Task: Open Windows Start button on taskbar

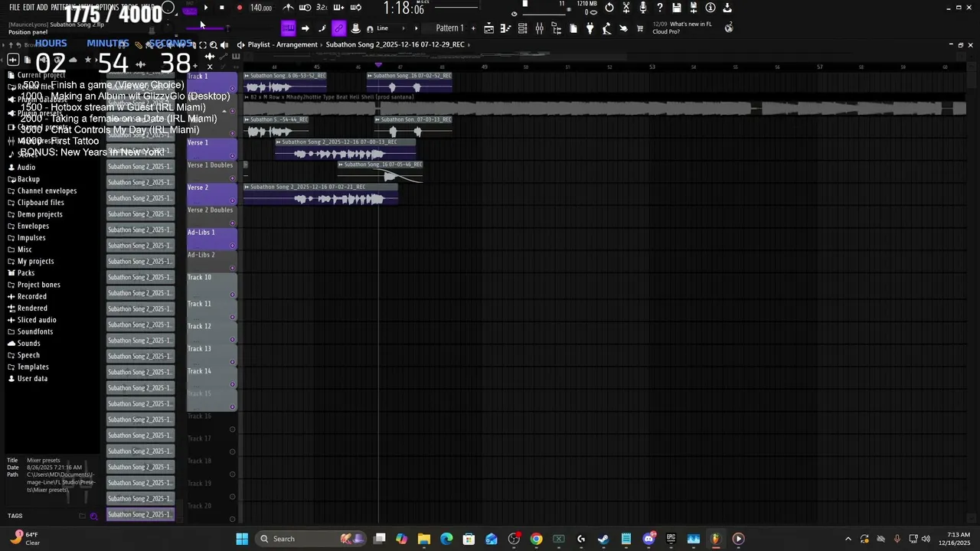Action: click(242, 539)
